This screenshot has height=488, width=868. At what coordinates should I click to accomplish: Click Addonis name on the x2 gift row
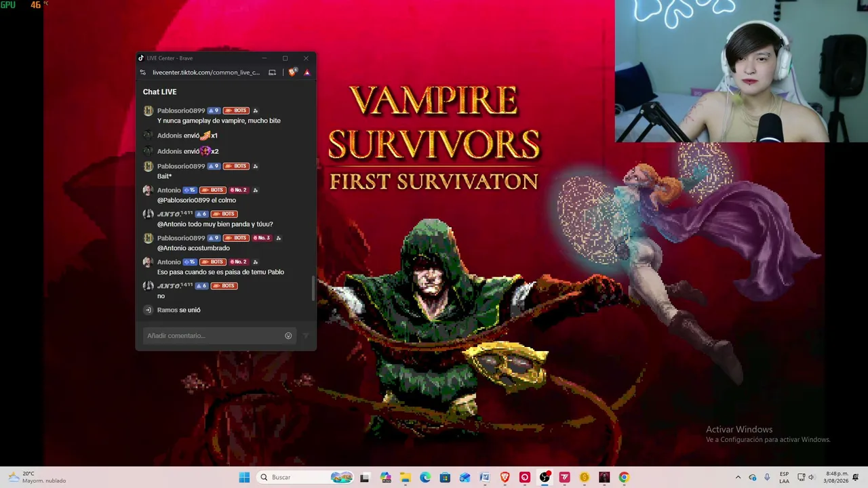pos(170,151)
